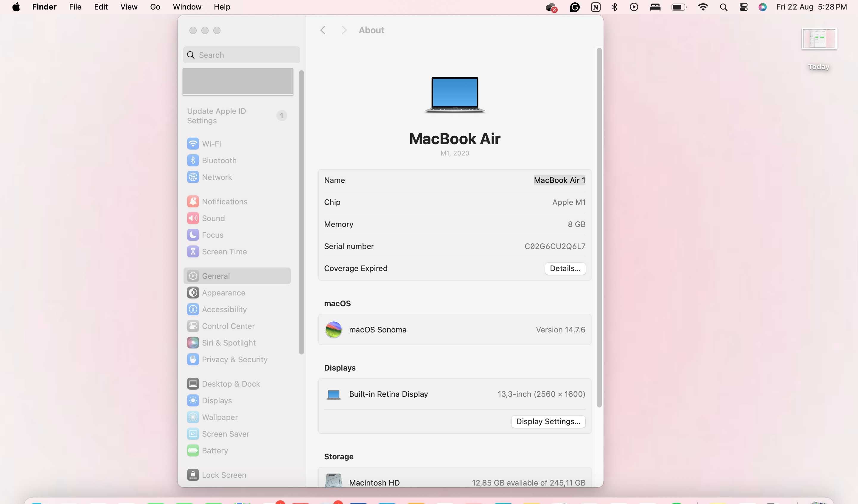The width and height of the screenshot is (858, 504).
Task: Open the View menu
Action: click(x=129, y=7)
